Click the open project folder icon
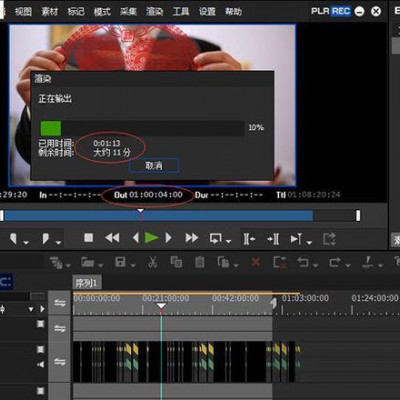The image size is (400, 400). click(88, 263)
